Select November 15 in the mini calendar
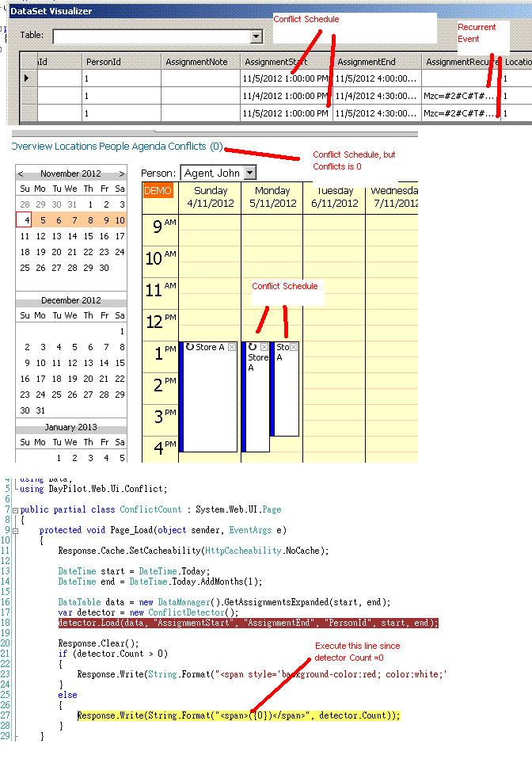The width and height of the screenshot is (532, 759). [88, 236]
